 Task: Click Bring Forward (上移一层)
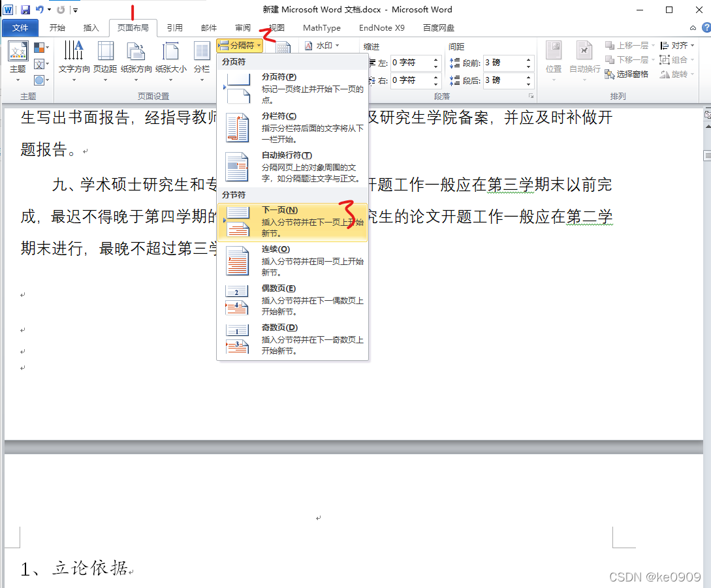click(630, 45)
